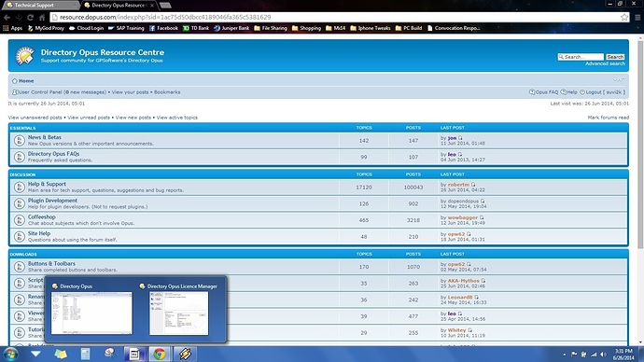Expand the File Sharing bookmarks folder
644x362 pixels.
click(271, 28)
